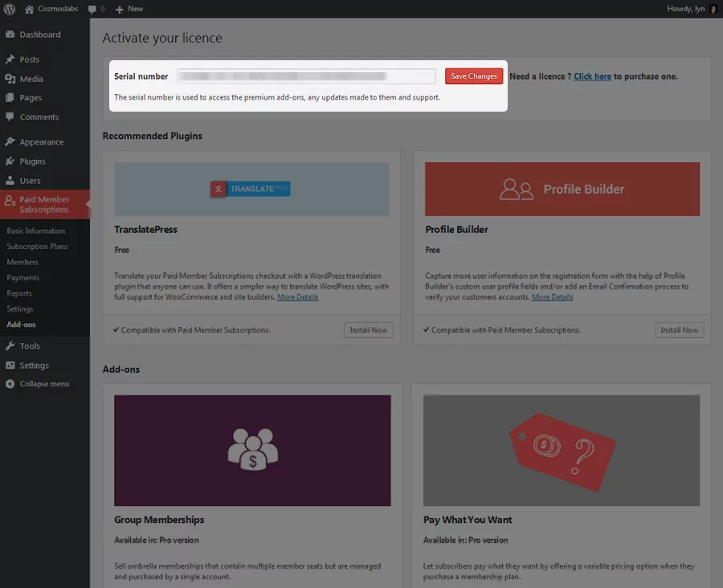Image resolution: width=723 pixels, height=588 pixels.
Task: Click the Pages sidebar icon
Action: [10, 98]
